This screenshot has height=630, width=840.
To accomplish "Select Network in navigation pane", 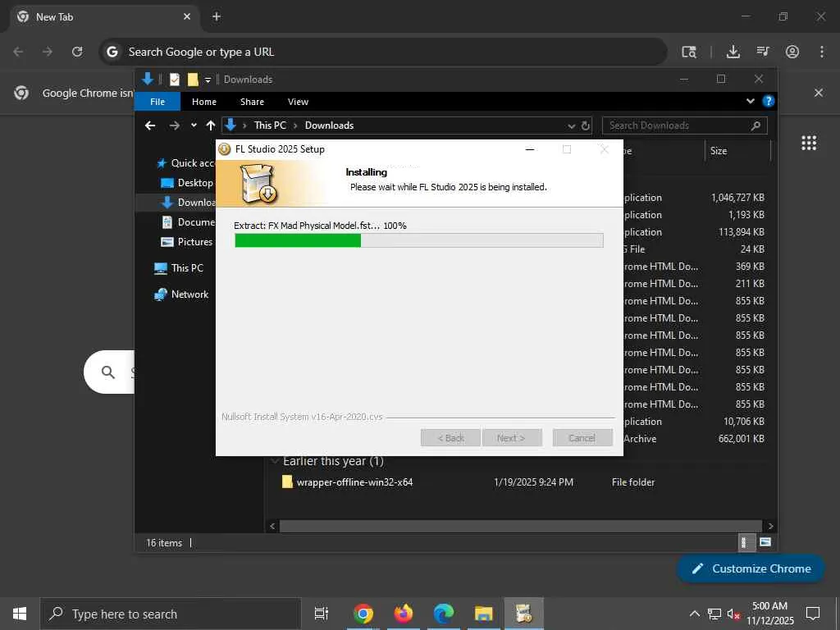I will 181,294.
